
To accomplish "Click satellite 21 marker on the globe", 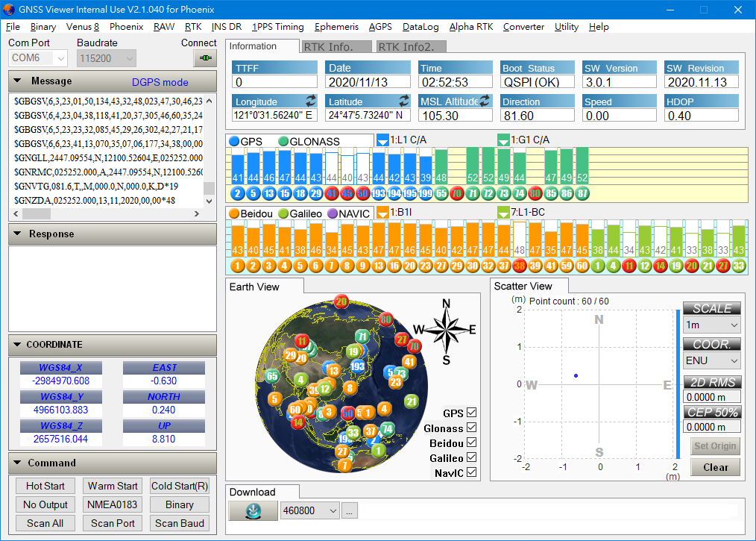I will tap(412, 401).
